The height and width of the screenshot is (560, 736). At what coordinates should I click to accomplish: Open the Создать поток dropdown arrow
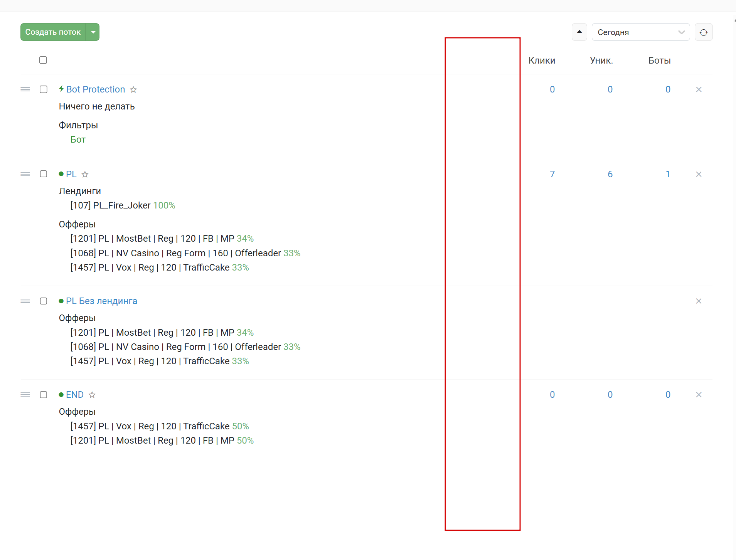[x=93, y=32]
